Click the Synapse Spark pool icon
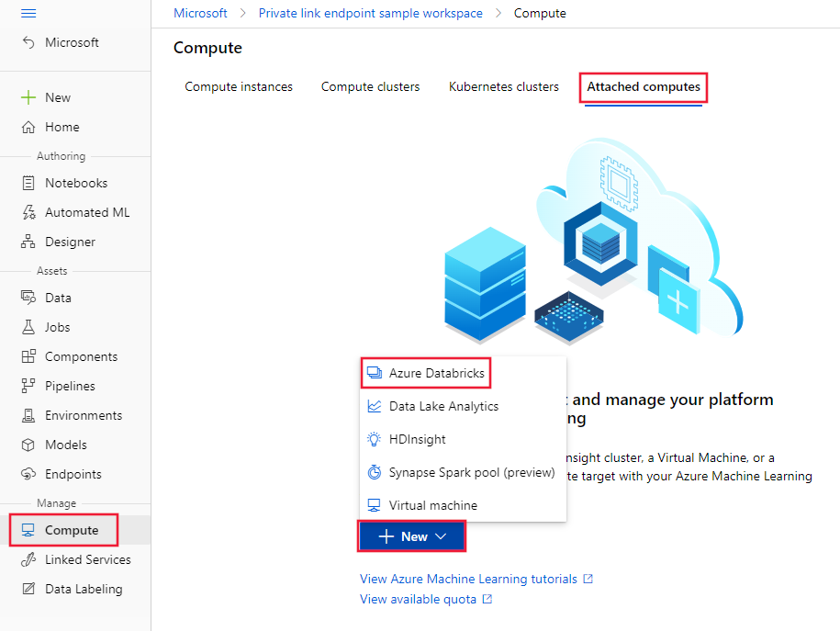 [375, 472]
